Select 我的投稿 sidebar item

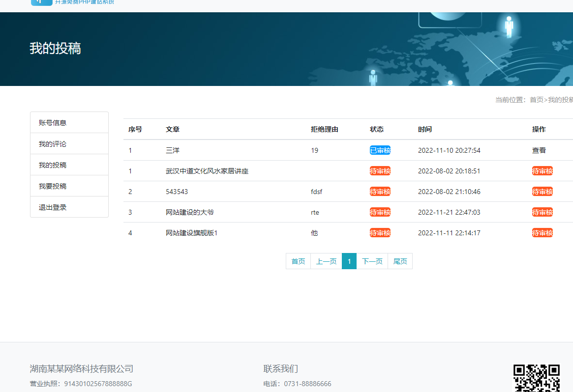pos(53,165)
